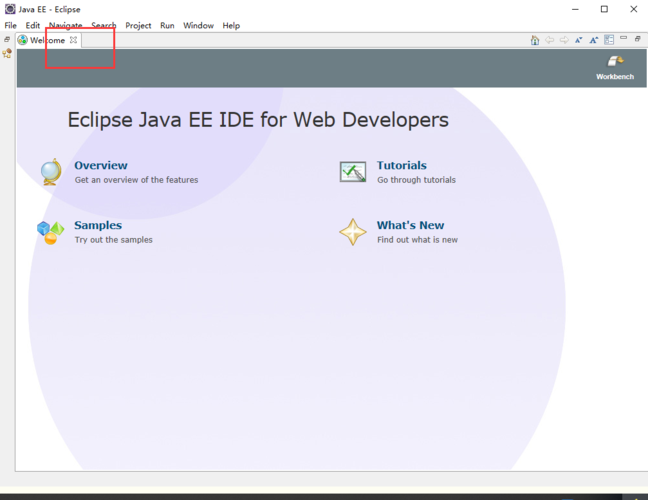Image resolution: width=648 pixels, height=500 pixels.
Task: Open the Workbench icon
Action: pos(615,62)
